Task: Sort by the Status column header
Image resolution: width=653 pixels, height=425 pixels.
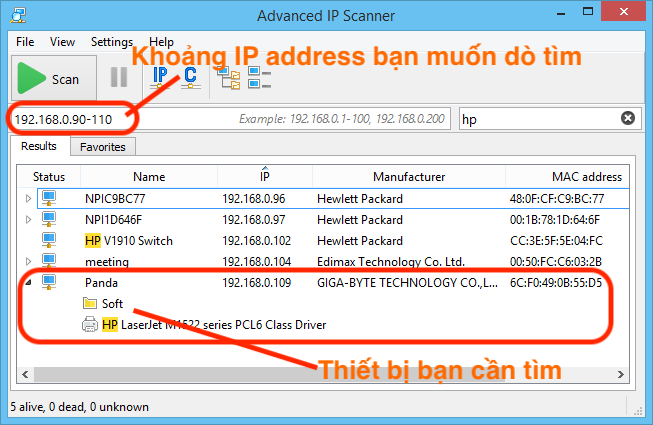Action: [49, 177]
